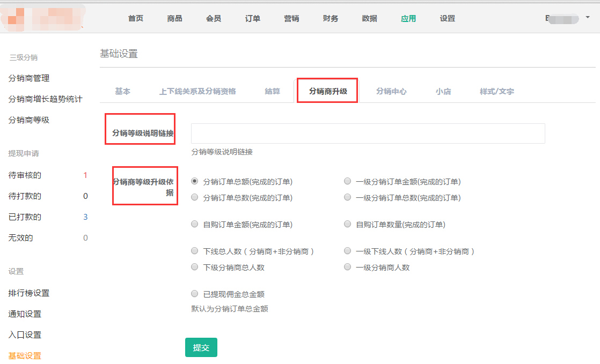This screenshot has height=364, width=600.
Task: Open the account dropdown arrow at top right
Action: 587,17
